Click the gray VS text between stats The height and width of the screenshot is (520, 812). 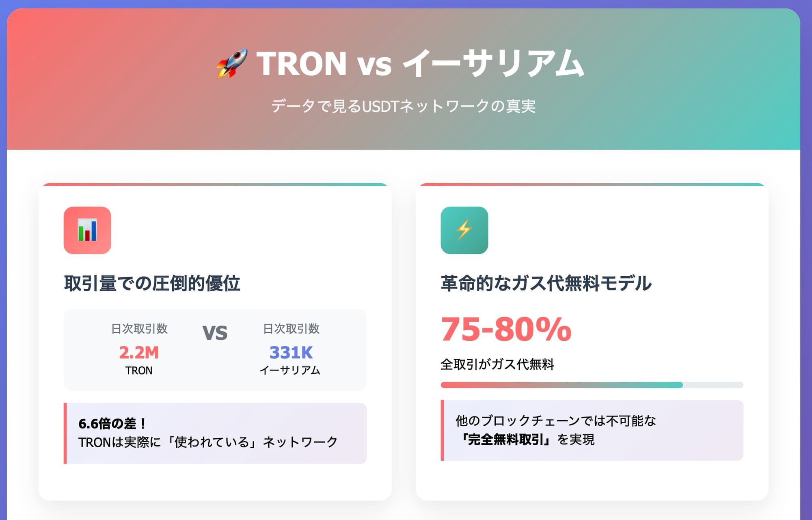coord(215,333)
